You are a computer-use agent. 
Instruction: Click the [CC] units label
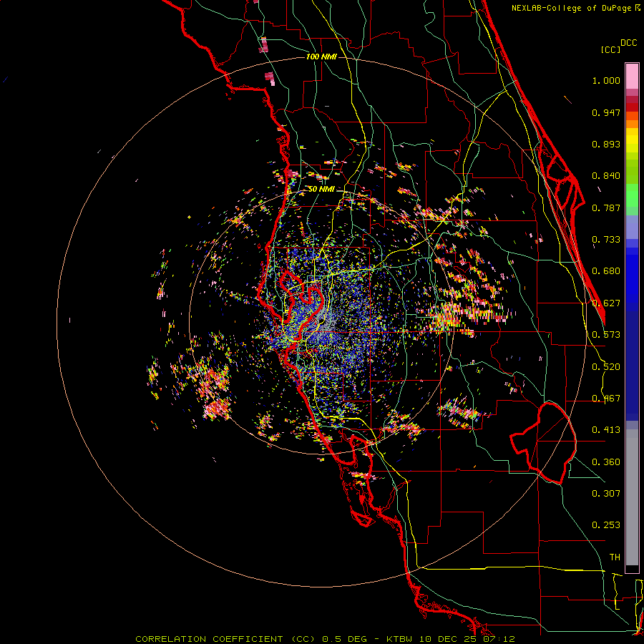point(610,49)
